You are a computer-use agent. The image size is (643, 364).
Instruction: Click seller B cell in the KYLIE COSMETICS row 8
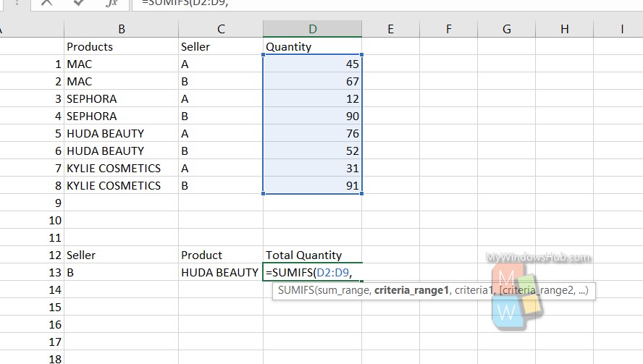tap(221, 186)
